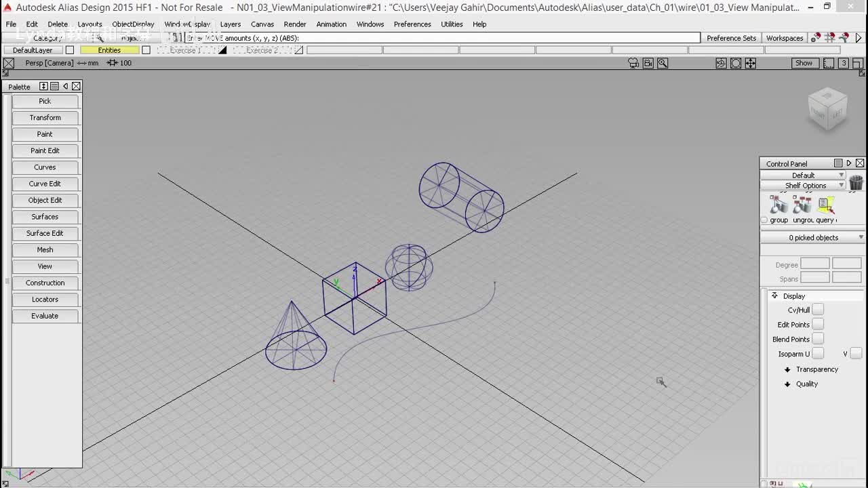
Task: Click the trash can in Control Panel
Action: [x=856, y=182]
